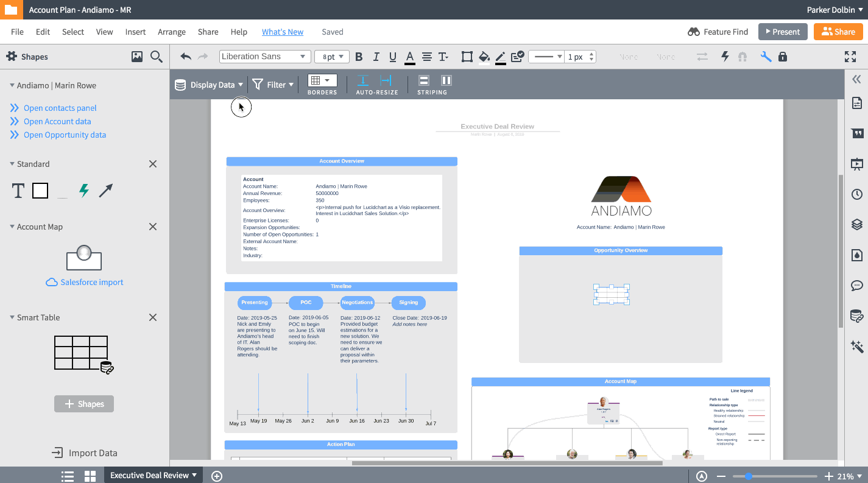Screen dimensions: 868x483
Task: Open the Executive Deal Review page tab menu
Action: coord(194,475)
